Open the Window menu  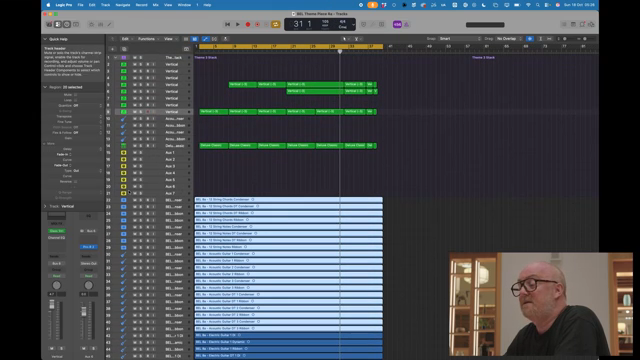[184, 5]
